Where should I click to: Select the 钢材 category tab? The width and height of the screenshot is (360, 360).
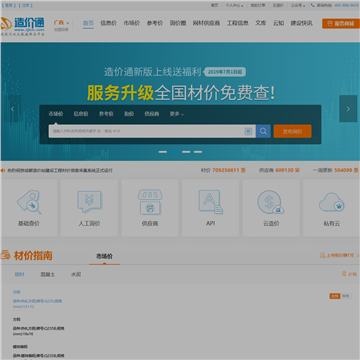19,275
